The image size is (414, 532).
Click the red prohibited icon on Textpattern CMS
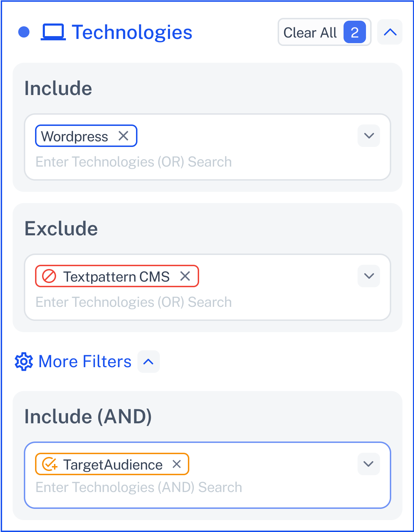[49, 276]
